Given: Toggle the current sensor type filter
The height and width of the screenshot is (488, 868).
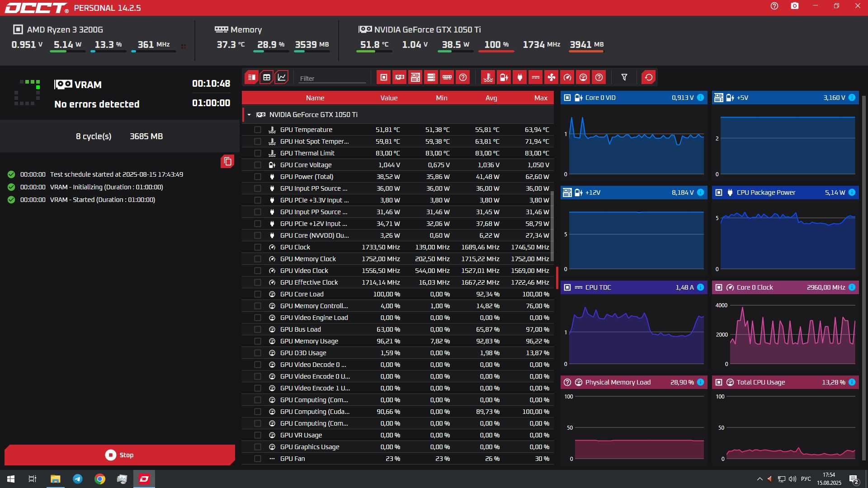Looking at the screenshot, I should pyautogui.click(x=536, y=77).
